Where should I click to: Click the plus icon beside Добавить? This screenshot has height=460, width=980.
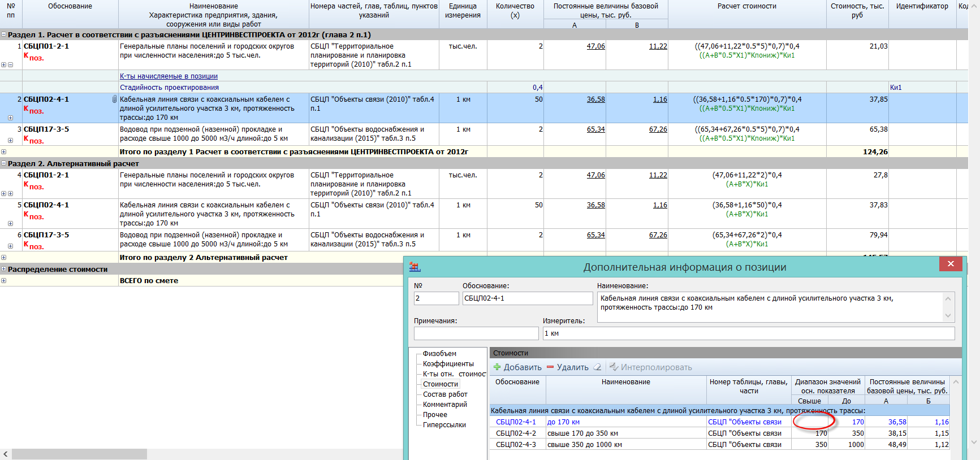pyautogui.click(x=497, y=367)
